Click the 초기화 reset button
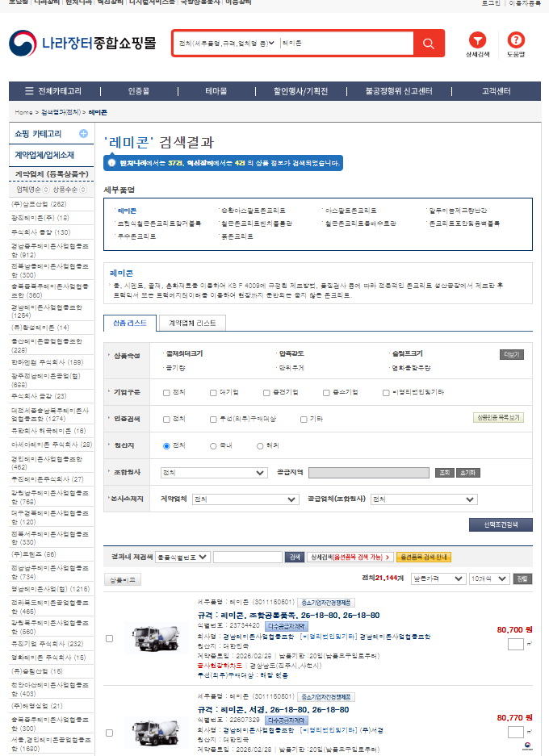Image resolution: width=549 pixels, height=756 pixels. point(468,473)
